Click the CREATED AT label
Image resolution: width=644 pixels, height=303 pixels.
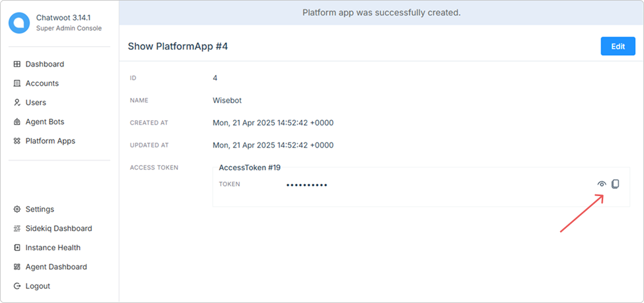pos(149,123)
